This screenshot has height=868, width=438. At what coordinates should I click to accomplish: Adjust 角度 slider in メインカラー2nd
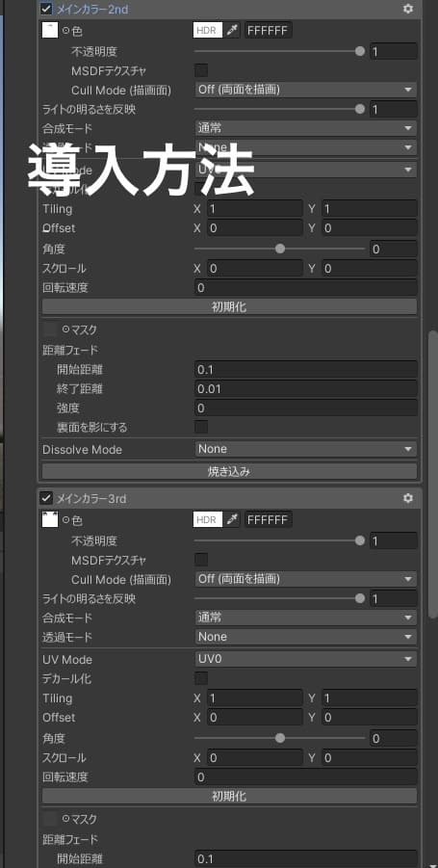point(280,249)
